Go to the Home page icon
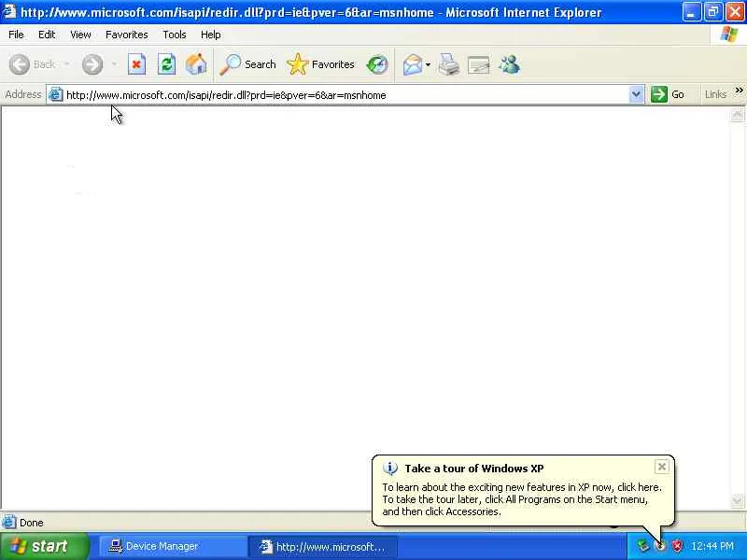Screen dimensions: 747x560 [x=196, y=64]
